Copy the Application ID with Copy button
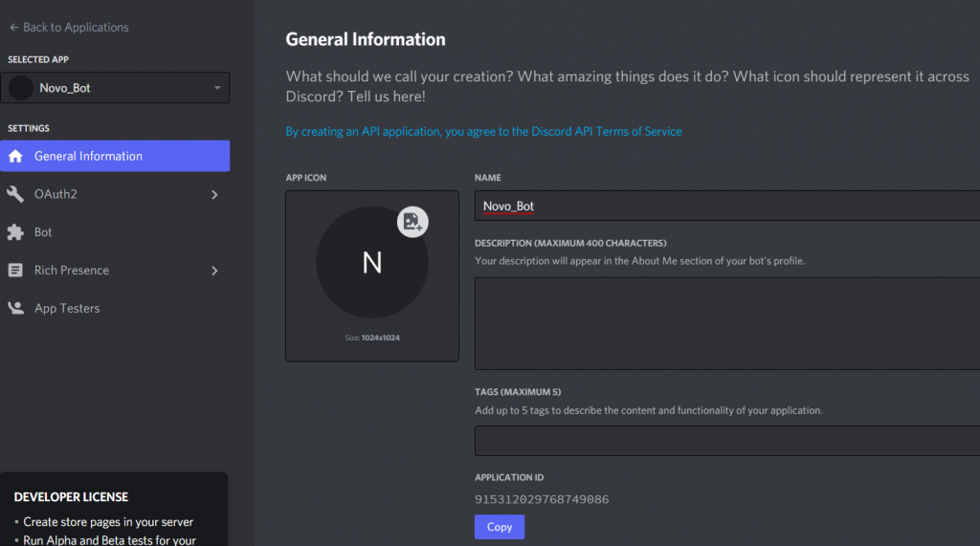980x546 pixels. (x=500, y=527)
